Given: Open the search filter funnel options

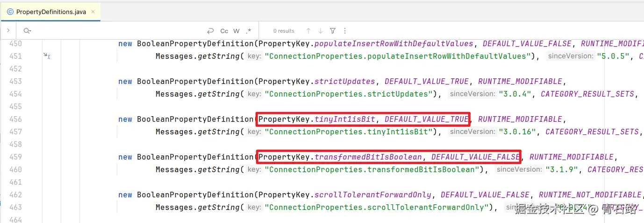Looking at the screenshot, I should [x=333, y=31].
